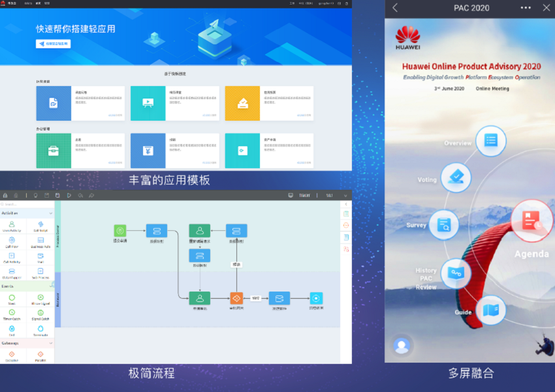
Task: Open the three-dots menu in PAC 2020 header
Action: 526,8
